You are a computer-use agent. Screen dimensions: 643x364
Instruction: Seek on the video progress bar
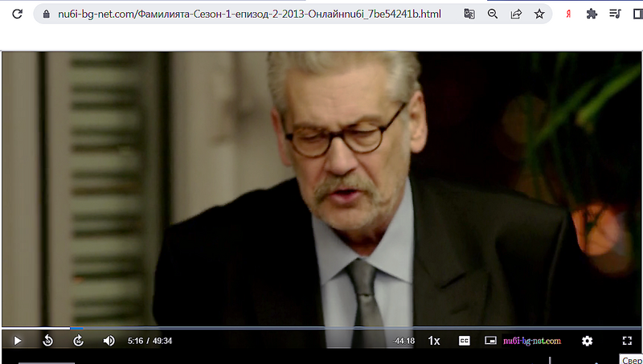pyautogui.click(x=321, y=328)
